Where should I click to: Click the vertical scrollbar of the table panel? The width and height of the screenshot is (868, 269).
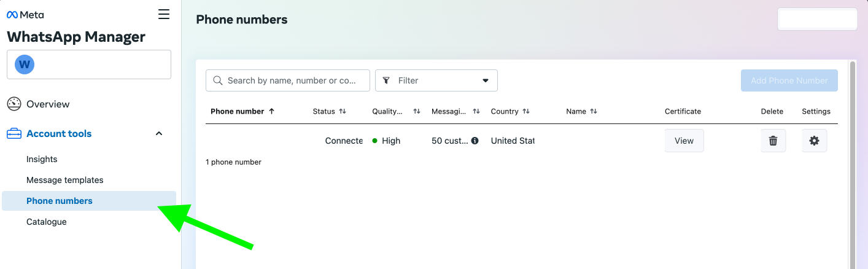click(x=853, y=164)
